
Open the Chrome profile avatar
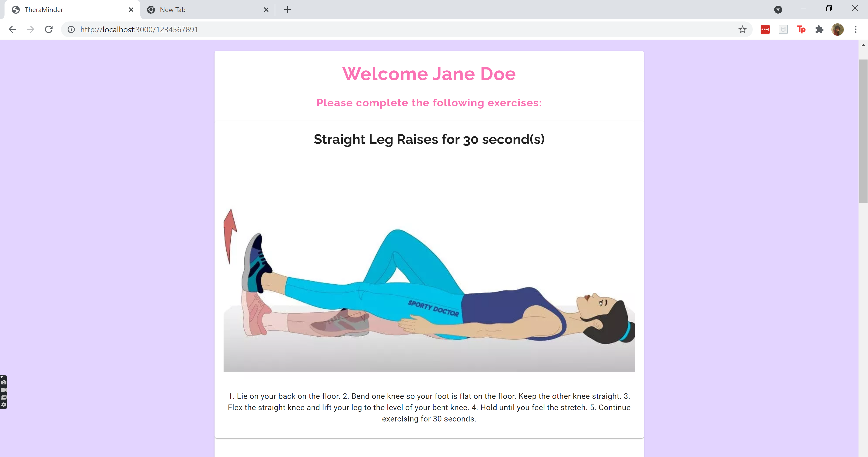coord(837,30)
